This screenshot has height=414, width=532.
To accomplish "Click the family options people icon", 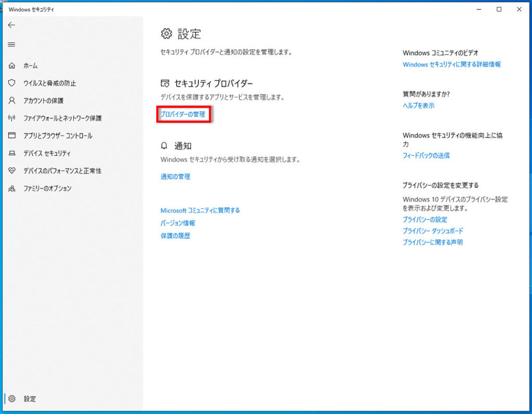I will [x=12, y=188].
